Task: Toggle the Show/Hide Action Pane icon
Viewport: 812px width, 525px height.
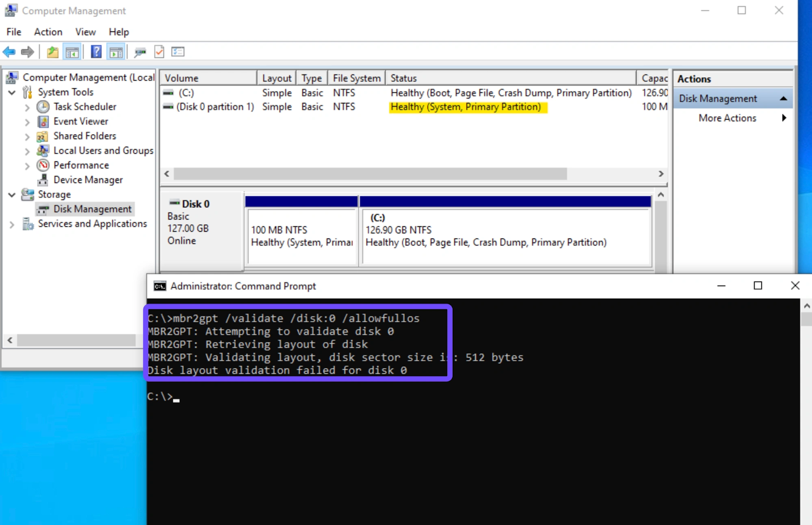Action: pyautogui.click(x=116, y=52)
